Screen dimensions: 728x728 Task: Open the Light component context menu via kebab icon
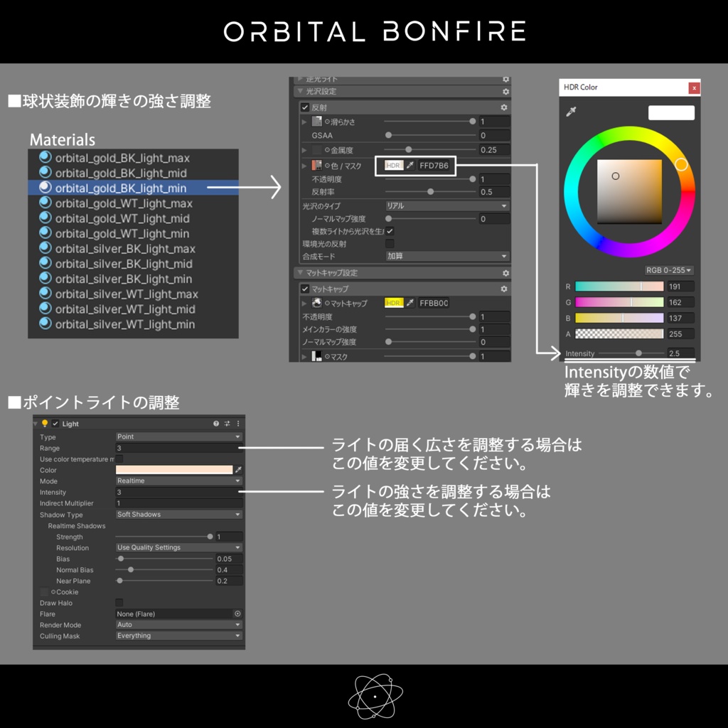pyautogui.click(x=238, y=424)
